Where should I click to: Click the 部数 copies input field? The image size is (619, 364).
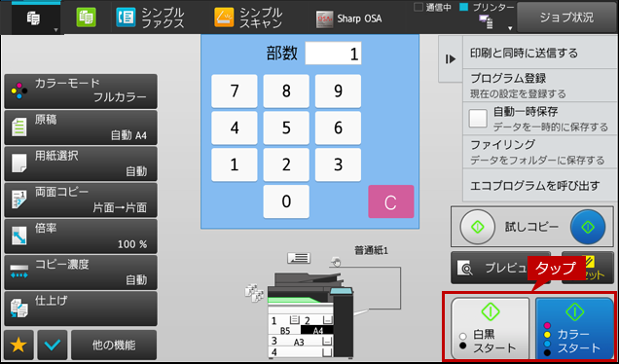[333, 54]
